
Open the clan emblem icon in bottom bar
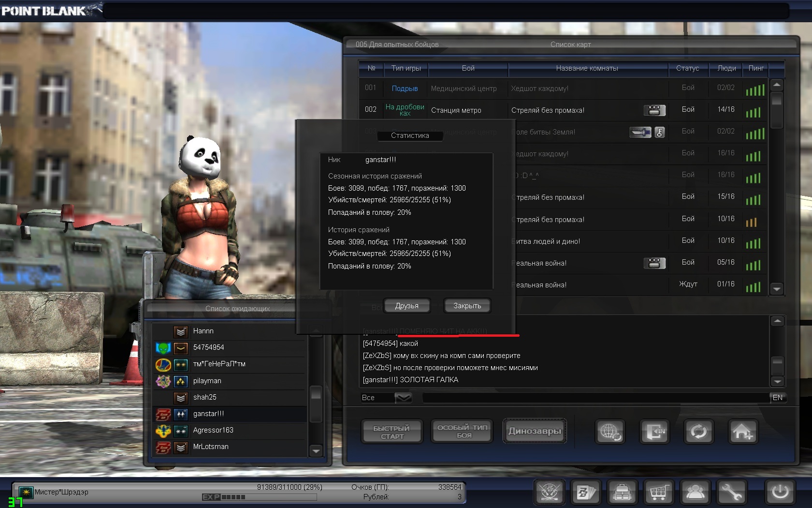tap(550, 493)
